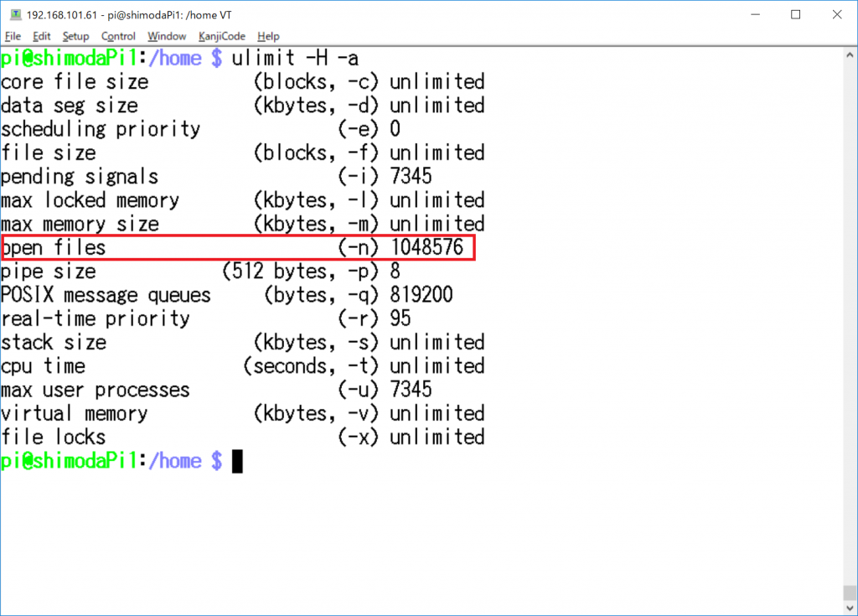Click the scrollbar down arrow
Screen dimensions: 858x616
850,608
